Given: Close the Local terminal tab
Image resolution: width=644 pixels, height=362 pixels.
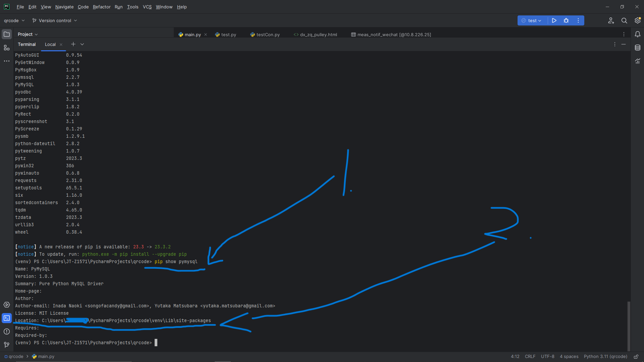Looking at the screenshot, I should 61,45.
